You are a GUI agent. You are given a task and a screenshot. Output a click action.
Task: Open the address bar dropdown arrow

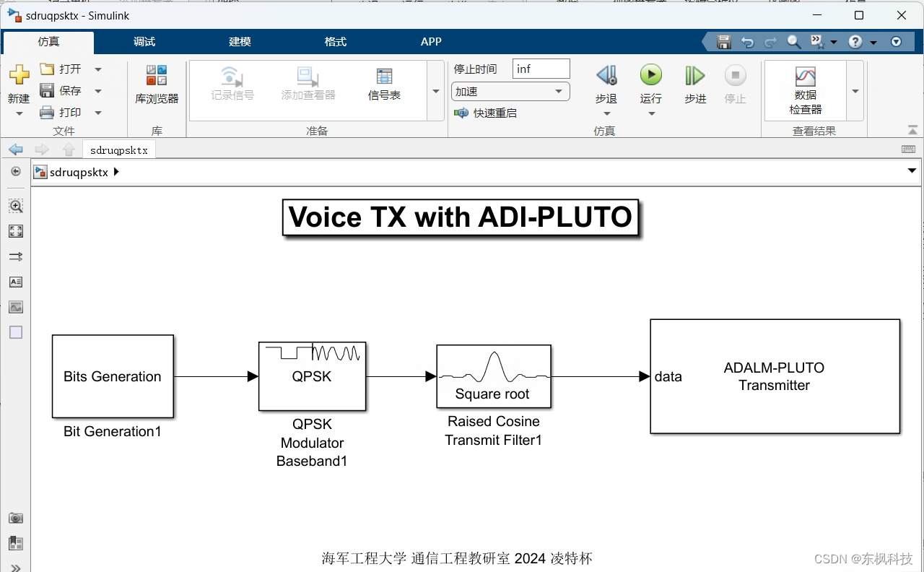point(912,171)
